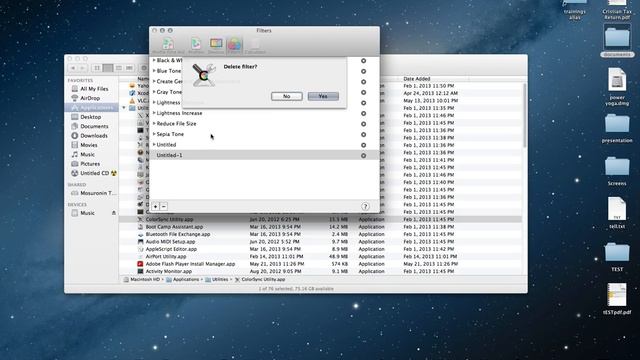Click Macintosh HD in Finder path bar

(141, 280)
